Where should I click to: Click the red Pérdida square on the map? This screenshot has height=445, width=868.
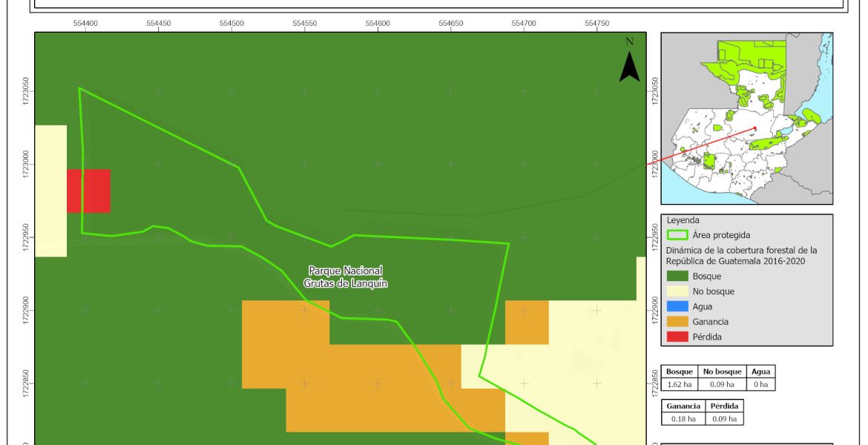[88, 191]
